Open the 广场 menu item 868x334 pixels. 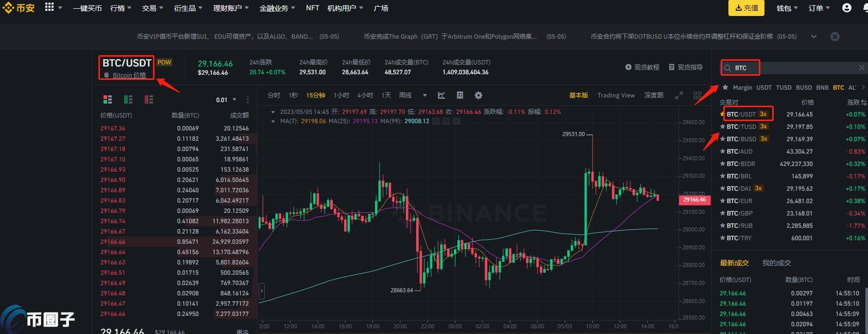click(x=381, y=8)
